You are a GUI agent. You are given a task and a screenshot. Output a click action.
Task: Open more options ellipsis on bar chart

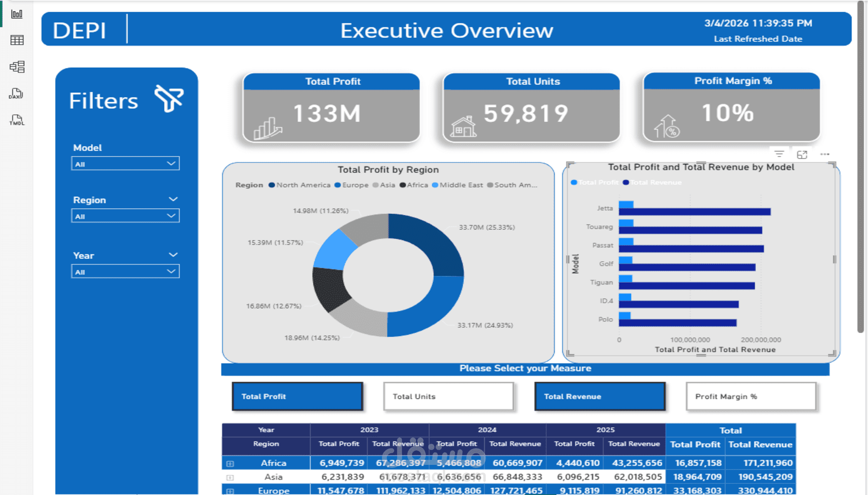[x=825, y=154]
